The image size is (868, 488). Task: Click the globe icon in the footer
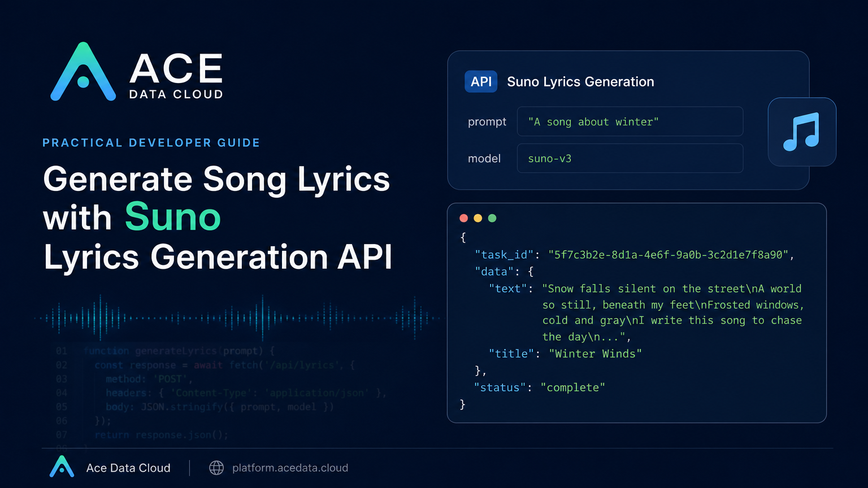(216, 468)
